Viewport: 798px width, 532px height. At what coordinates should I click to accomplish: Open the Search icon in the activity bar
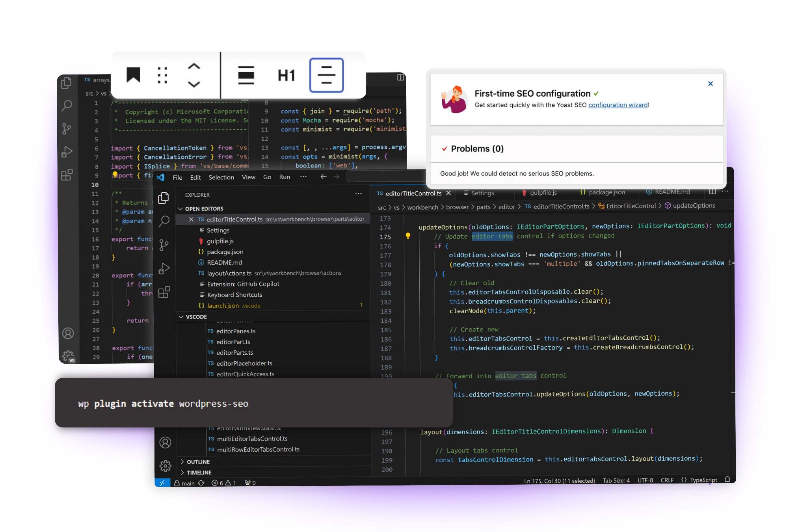164,221
